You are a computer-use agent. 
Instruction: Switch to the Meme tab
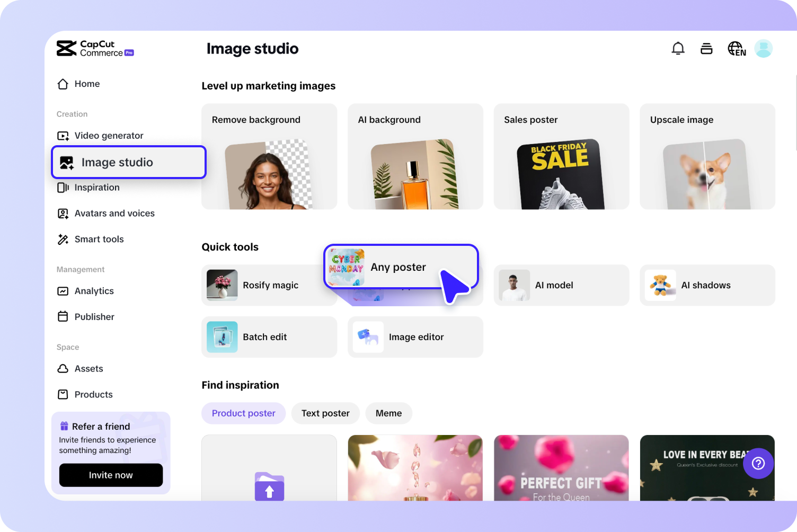tap(389, 413)
